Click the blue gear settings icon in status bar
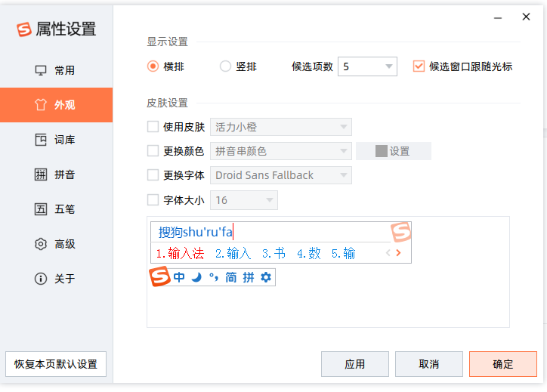The width and height of the screenshot is (547, 392). point(266,277)
